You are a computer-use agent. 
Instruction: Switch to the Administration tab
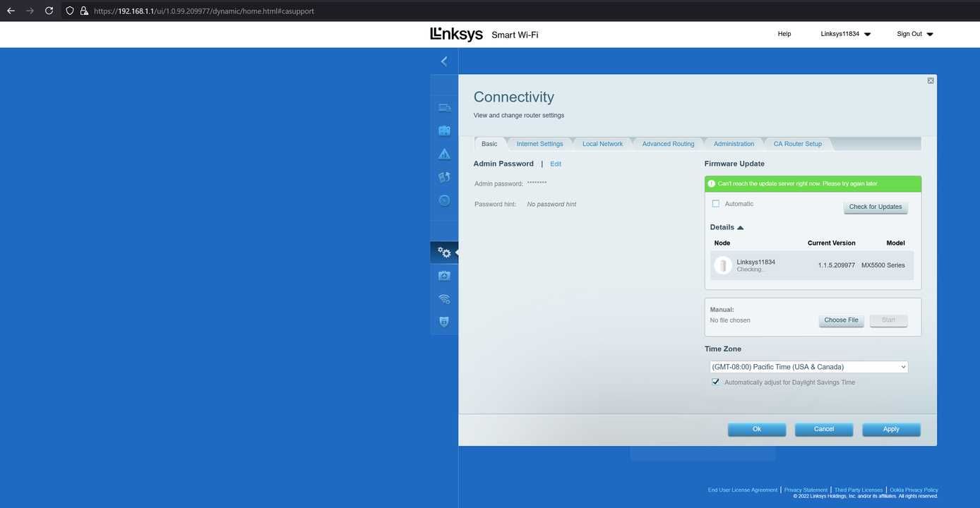click(734, 144)
